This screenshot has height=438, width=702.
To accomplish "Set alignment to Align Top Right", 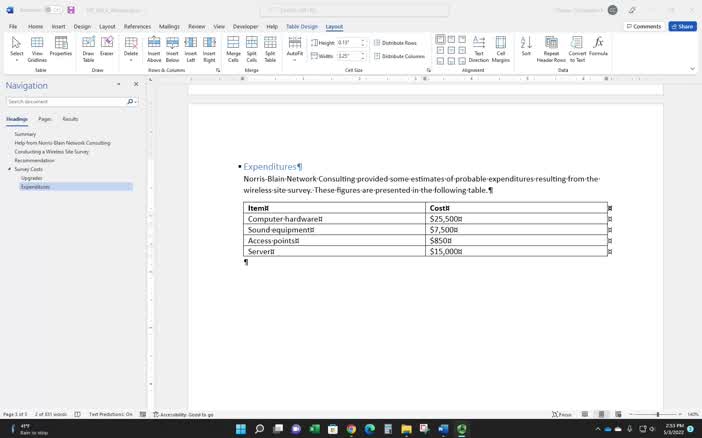I will coord(462,39).
